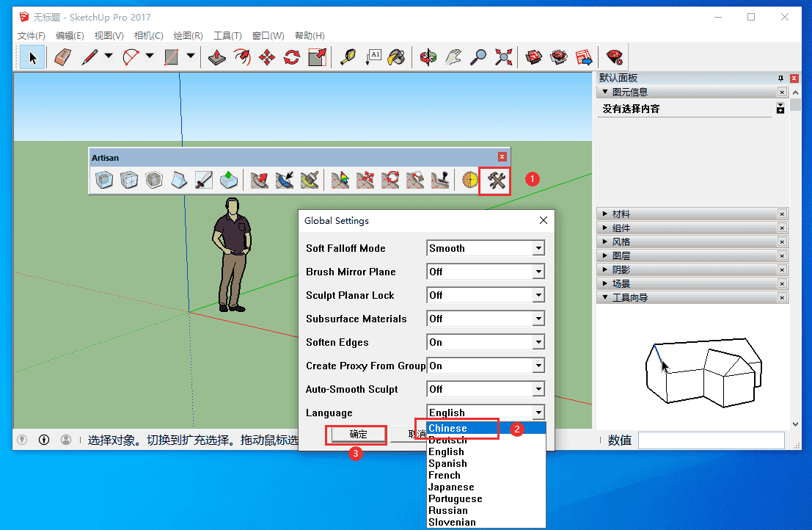
Task: Select Artisan Knife Subdivide sword tool
Action: coord(203,181)
